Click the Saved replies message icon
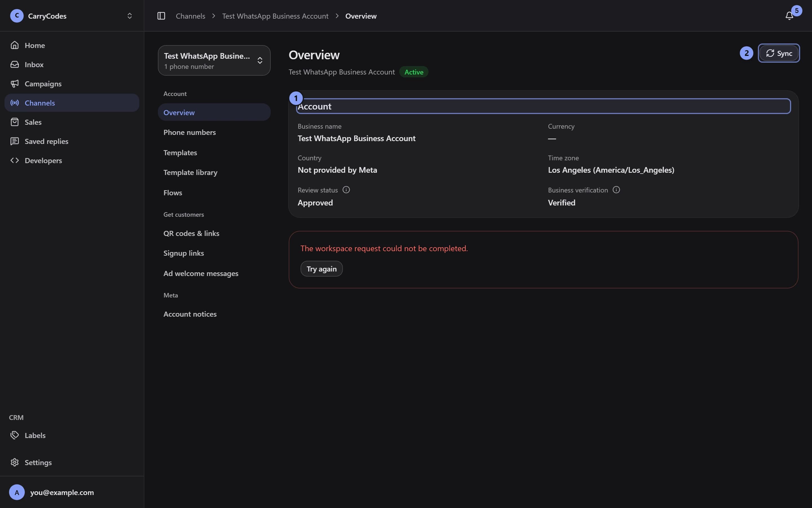This screenshot has height=508, width=812. coord(14,141)
